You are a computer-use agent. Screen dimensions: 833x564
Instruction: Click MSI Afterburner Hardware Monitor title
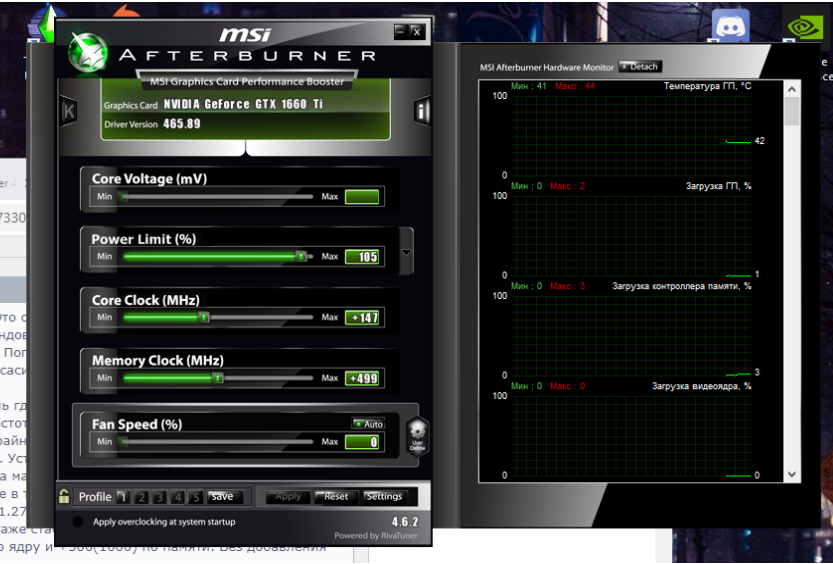tap(547, 67)
